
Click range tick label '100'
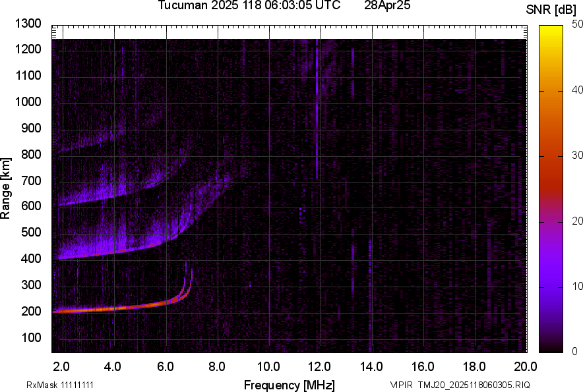pyautogui.click(x=31, y=337)
